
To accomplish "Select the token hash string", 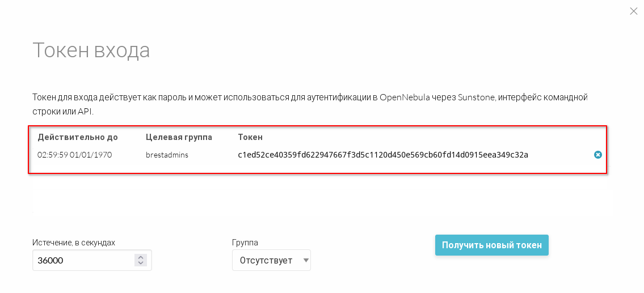I will tap(383, 155).
